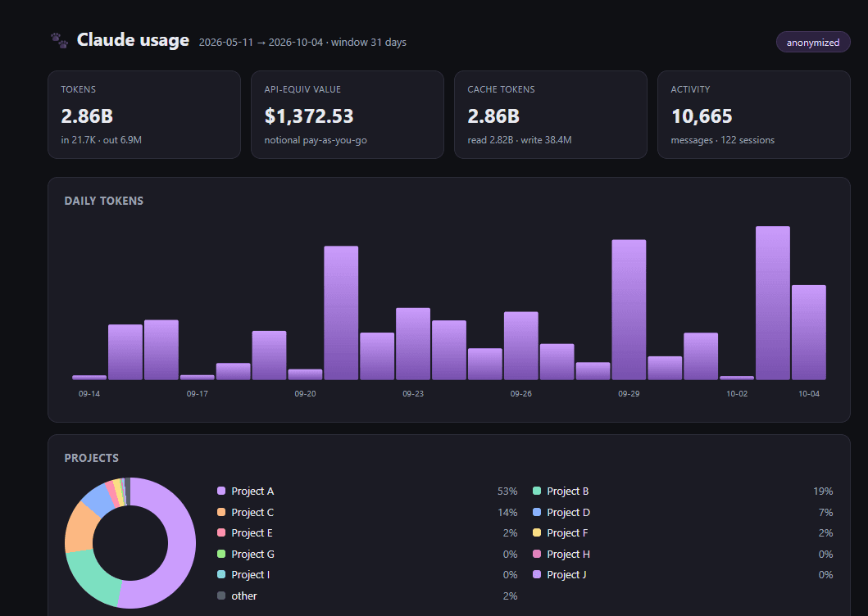
Task: Click Project A's purple legend swatch
Action: (x=221, y=491)
